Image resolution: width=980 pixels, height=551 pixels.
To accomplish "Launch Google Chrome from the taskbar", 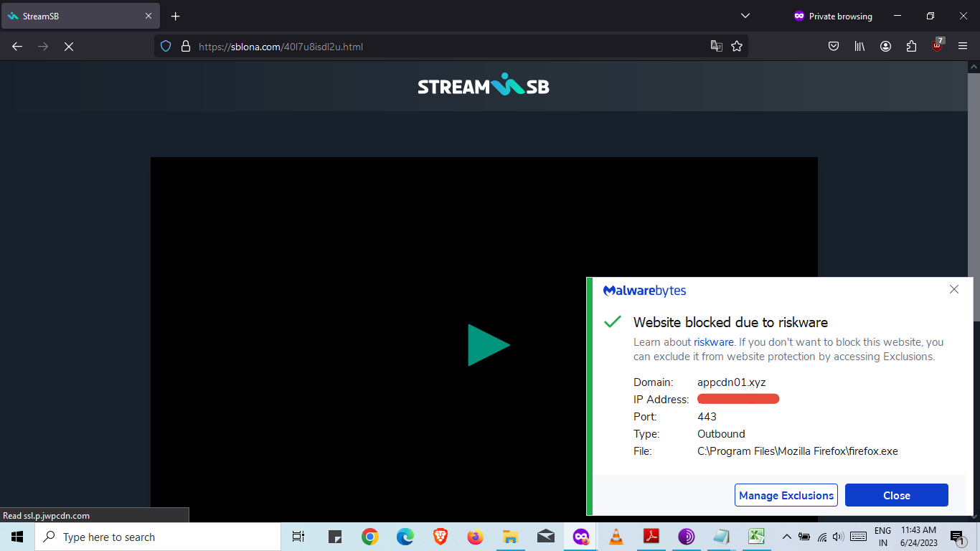I will pyautogui.click(x=370, y=537).
